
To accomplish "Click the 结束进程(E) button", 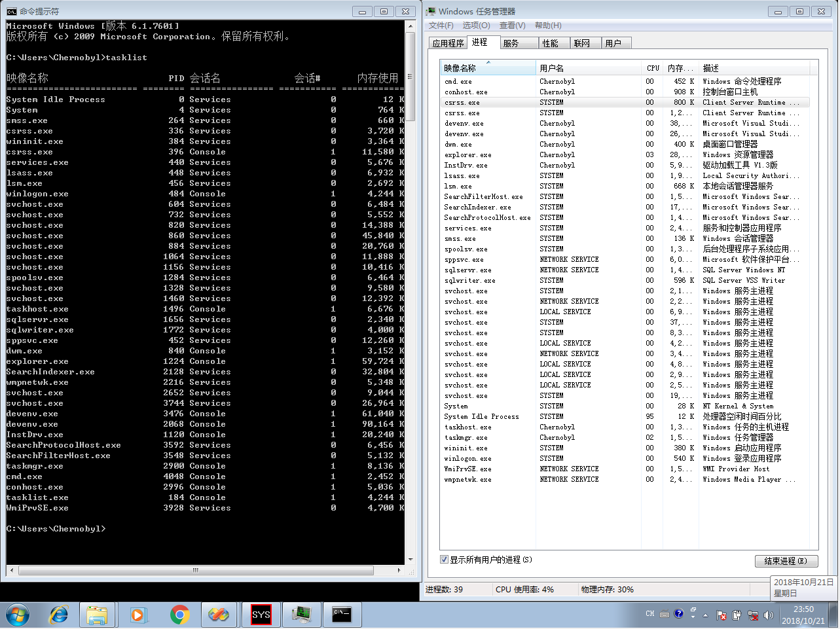I will (x=786, y=561).
